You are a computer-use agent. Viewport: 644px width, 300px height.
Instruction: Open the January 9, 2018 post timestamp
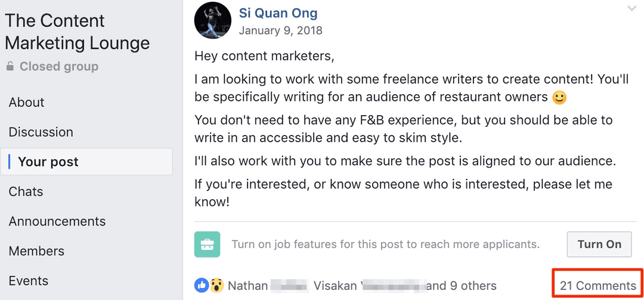click(280, 30)
